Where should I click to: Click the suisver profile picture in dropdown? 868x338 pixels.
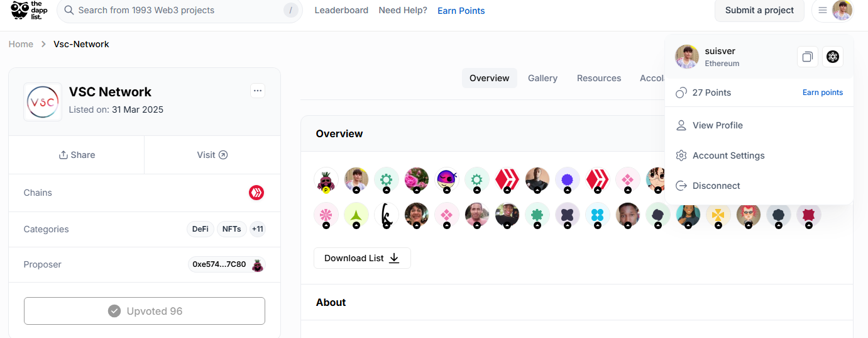coord(687,57)
